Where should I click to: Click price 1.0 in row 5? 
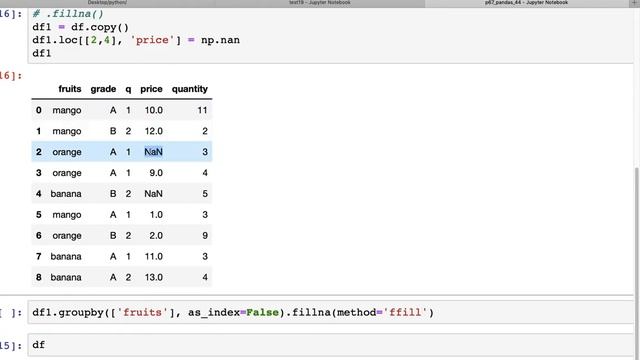coord(156,215)
